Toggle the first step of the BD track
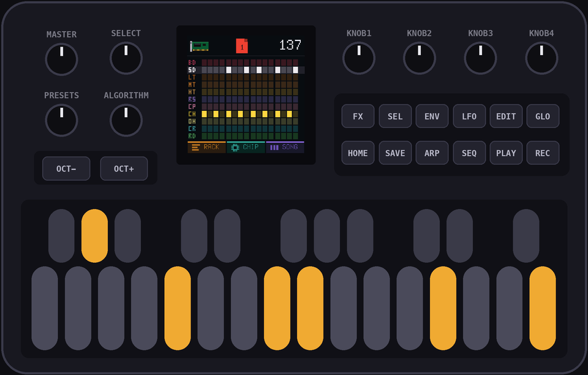The image size is (588, 375). click(205, 63)
